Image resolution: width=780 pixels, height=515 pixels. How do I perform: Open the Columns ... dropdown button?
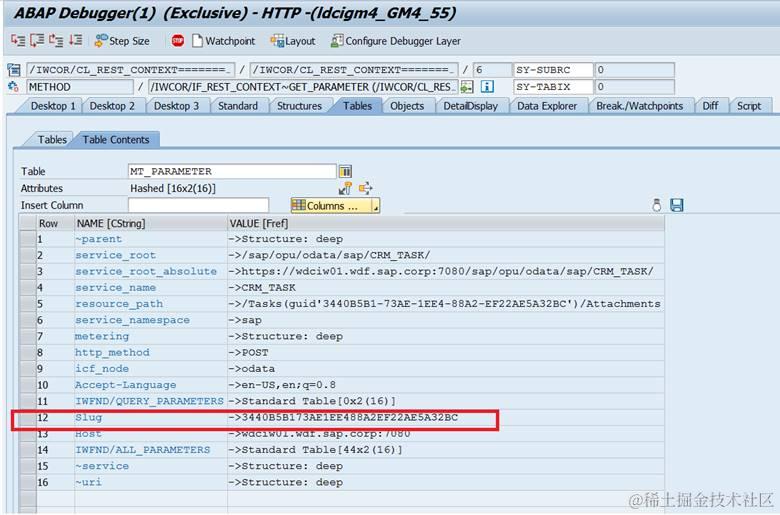click(335, 206)
